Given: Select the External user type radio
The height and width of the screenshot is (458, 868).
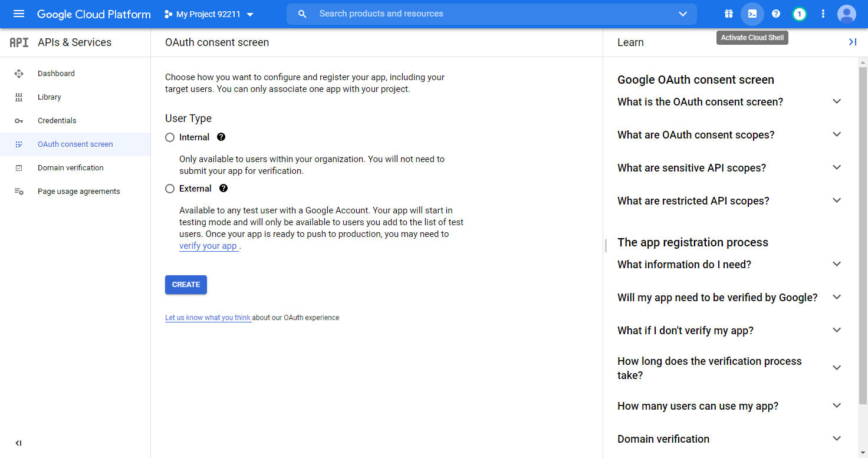Looking at the screenshot, I should [x=170, y=189].
